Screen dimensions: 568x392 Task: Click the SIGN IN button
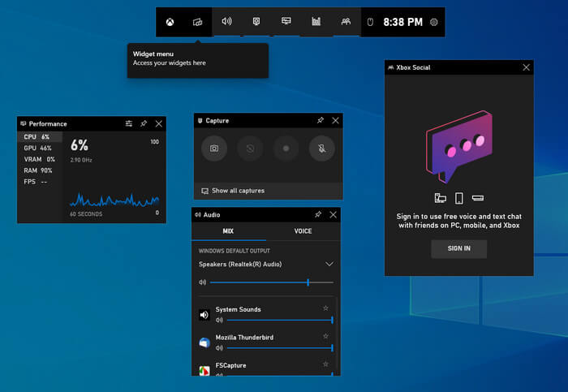458,248
